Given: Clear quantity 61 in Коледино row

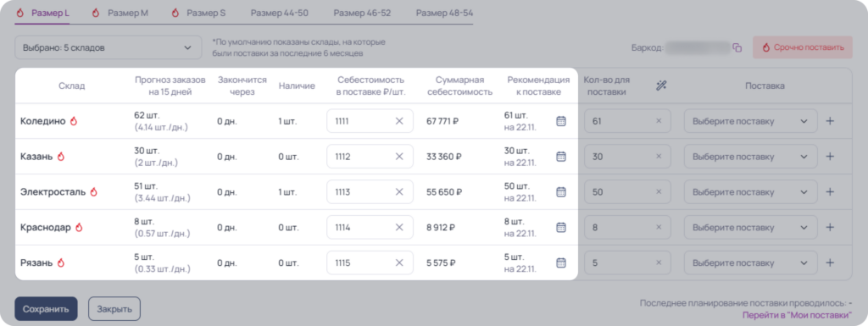Looking at the screenshot, I should pos(659,121).
